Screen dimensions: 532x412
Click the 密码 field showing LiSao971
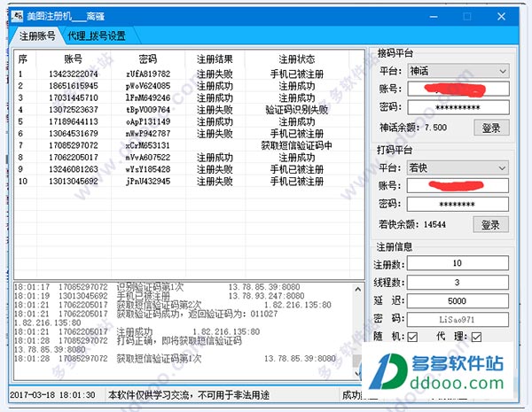tap(458, 320)
